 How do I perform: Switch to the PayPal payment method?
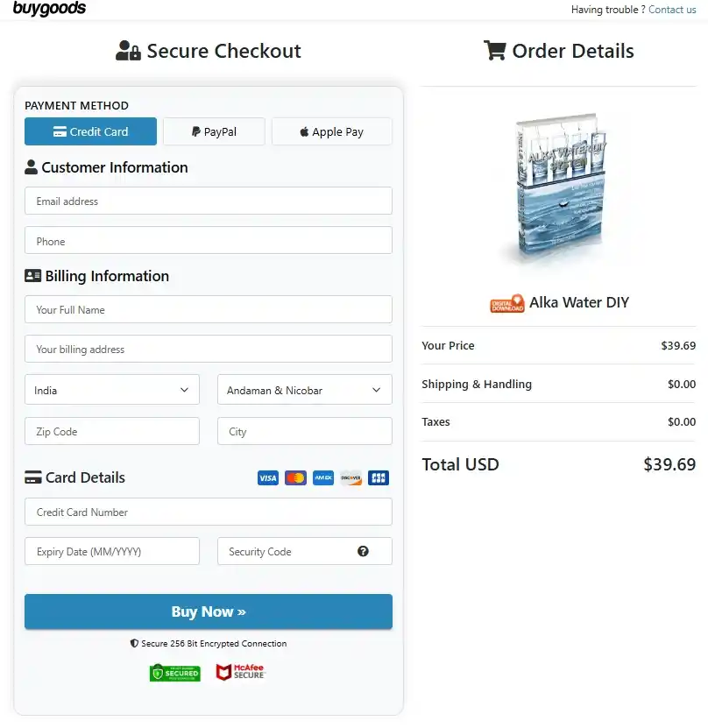coord(213,131)
